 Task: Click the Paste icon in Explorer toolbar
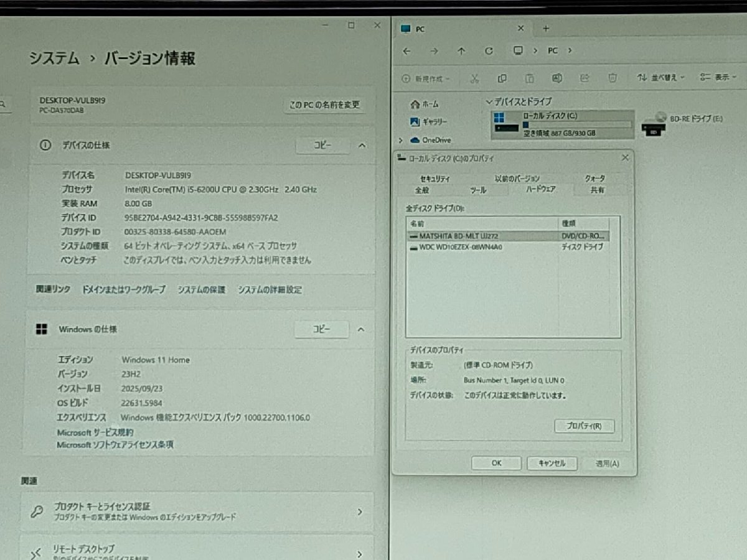coord(529,78)
